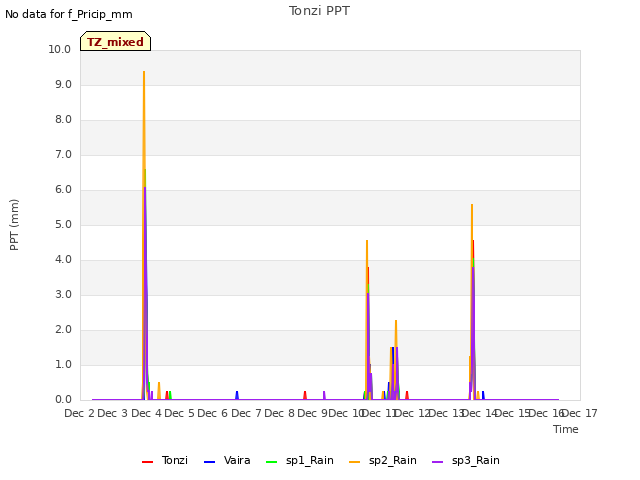This screenshot has width=640, height=480.
Task: Click the Dec 3 x-axis date label
Action: [113, 413]
